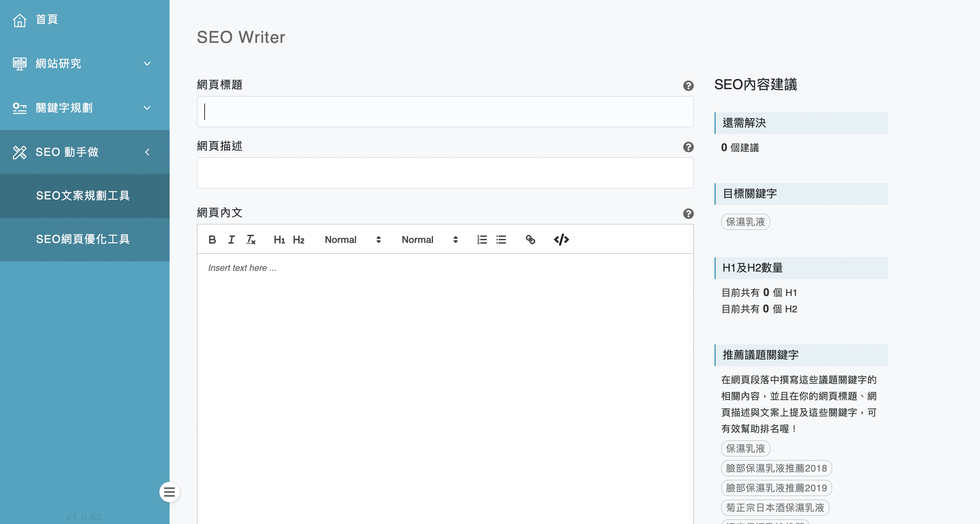This screenshot has width=980, height=524.
Task: Click into the 網頁描述 input field
Action: [x=445, y=173]
